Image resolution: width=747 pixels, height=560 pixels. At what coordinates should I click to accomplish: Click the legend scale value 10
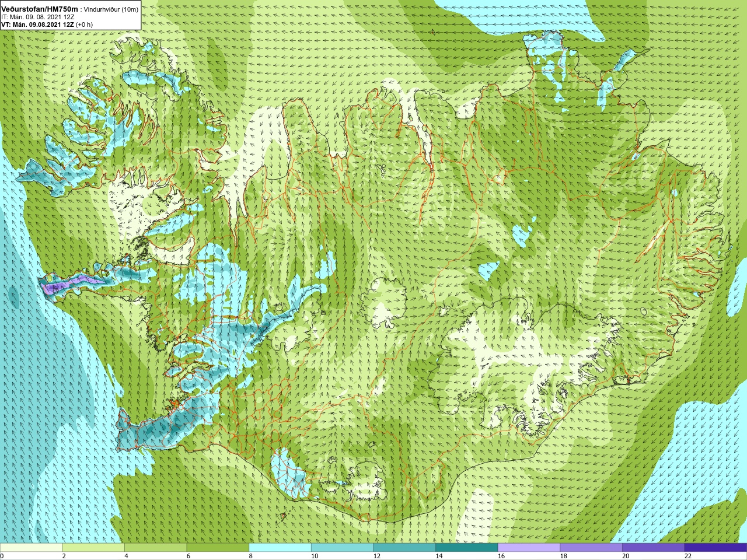315,556
